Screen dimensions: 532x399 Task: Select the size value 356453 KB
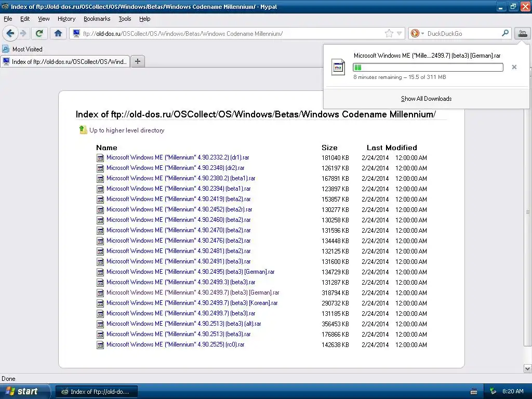(335, 324)
